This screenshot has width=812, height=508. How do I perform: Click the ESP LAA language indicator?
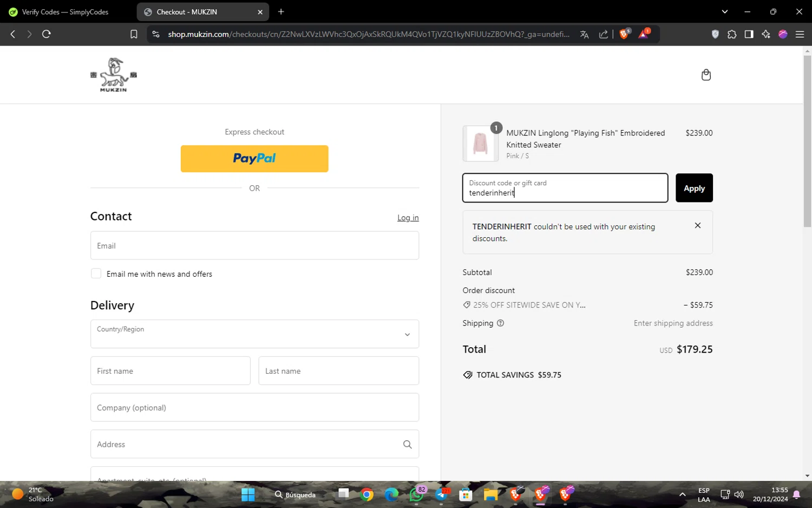(704, 494)
